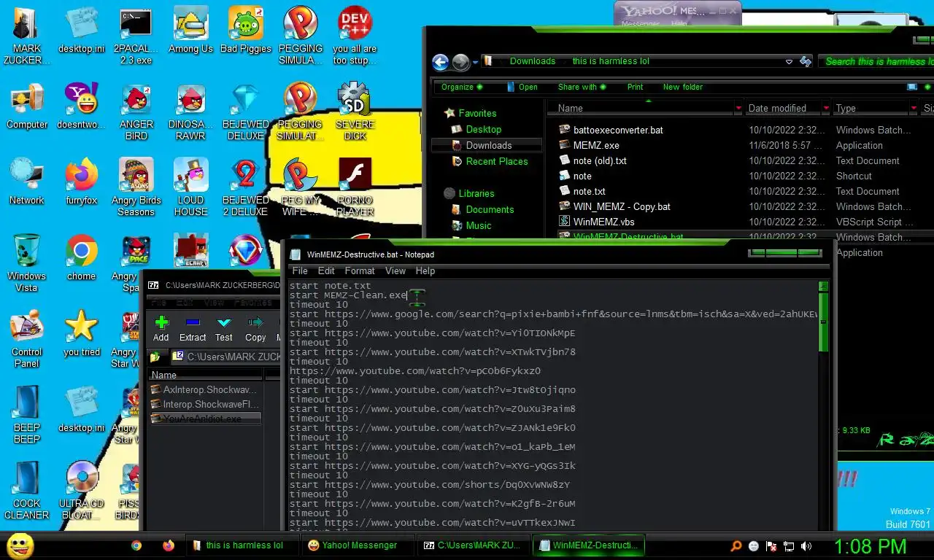
Task: Switch to Yahoo! Messenger taskbar button
Action: coord(358,545)
